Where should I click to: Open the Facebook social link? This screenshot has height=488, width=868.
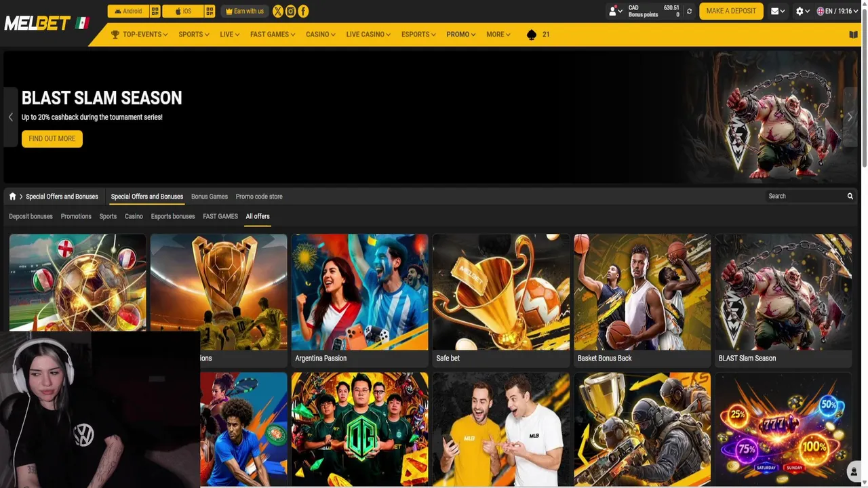pos(303,11)
